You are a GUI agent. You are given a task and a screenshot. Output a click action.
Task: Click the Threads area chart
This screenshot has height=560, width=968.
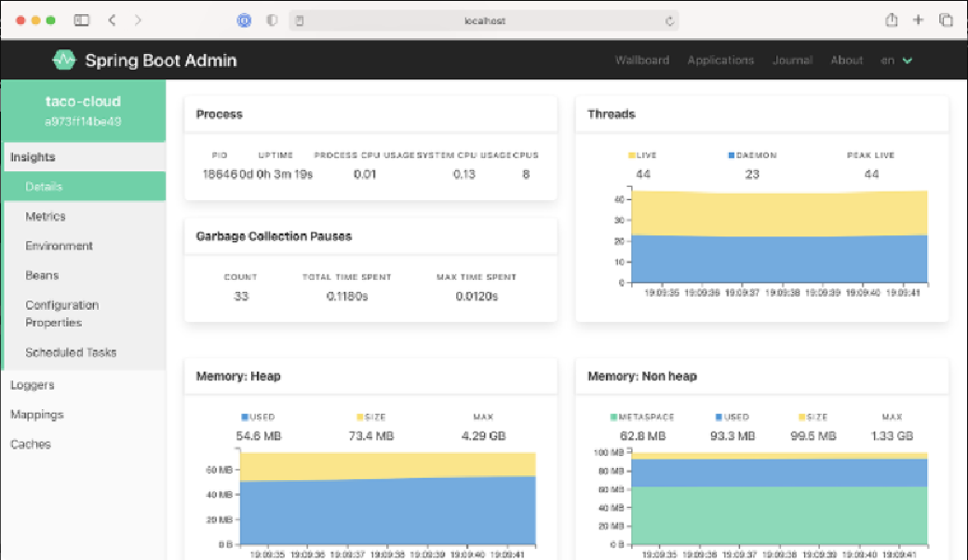(x=779, y=237)
